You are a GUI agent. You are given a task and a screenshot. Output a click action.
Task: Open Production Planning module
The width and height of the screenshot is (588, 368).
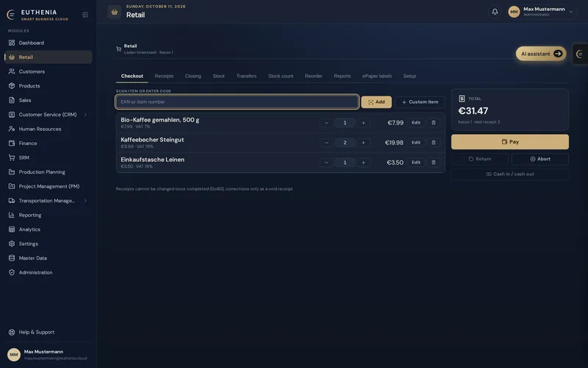(48, 172)
